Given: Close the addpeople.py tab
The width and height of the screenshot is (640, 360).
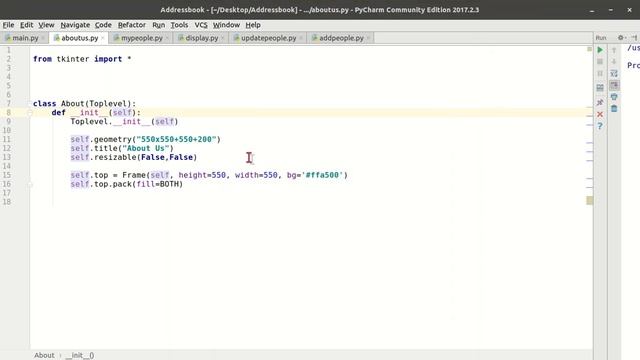Looking at the screenshot, I should (368, 38).
